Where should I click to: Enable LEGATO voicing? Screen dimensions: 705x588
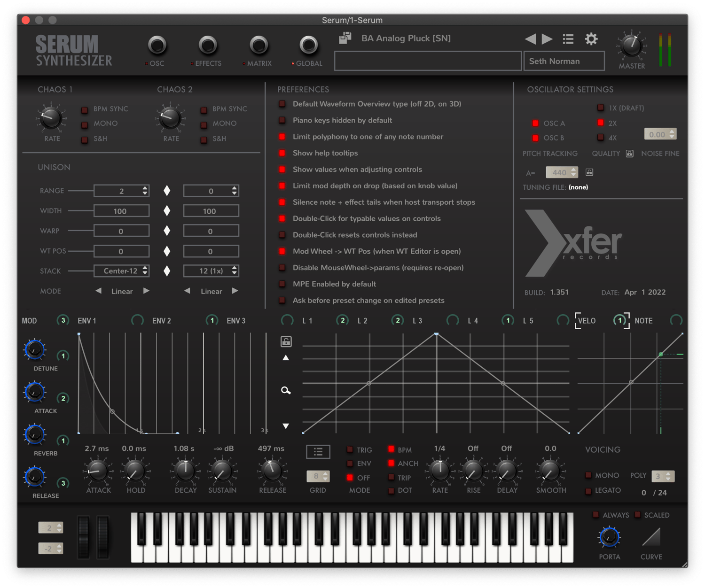click(588, 491)
